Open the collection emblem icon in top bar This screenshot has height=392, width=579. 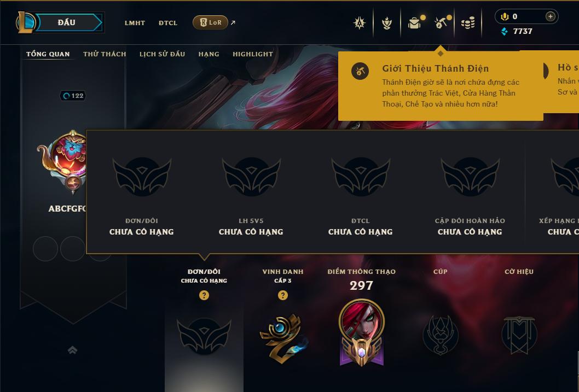360,23
